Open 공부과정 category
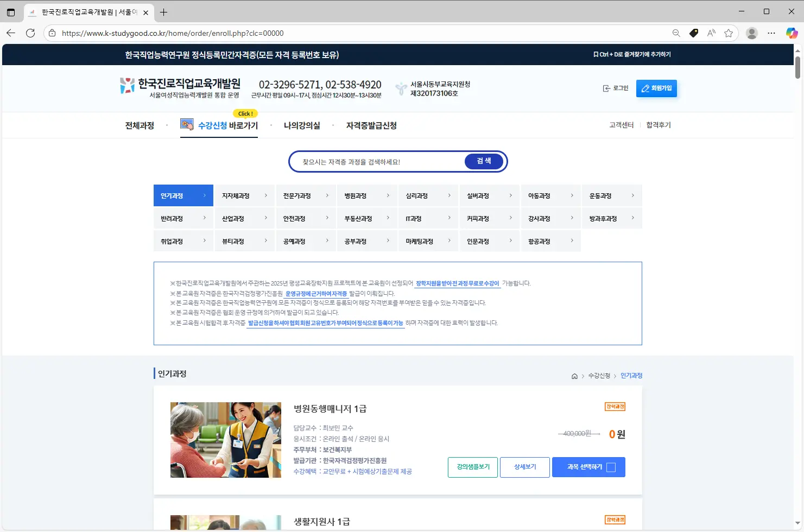This screenshot has width=804, height=532. (368, 241)
